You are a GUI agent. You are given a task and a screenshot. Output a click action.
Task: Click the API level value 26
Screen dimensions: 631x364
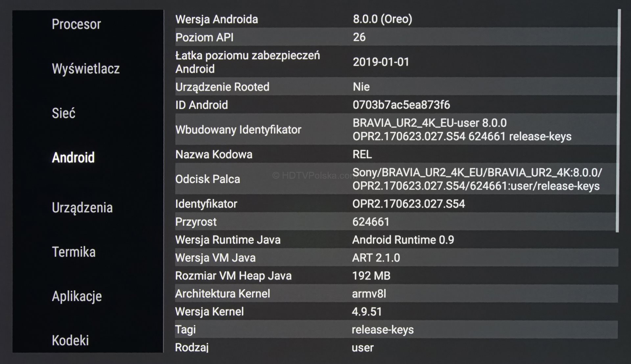pos(359,37)
